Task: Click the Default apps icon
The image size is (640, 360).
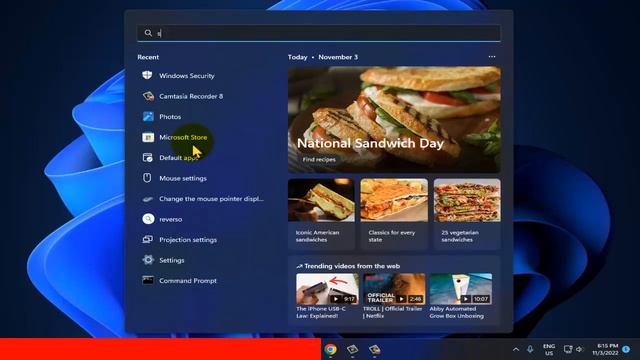Action: (148, 158)
